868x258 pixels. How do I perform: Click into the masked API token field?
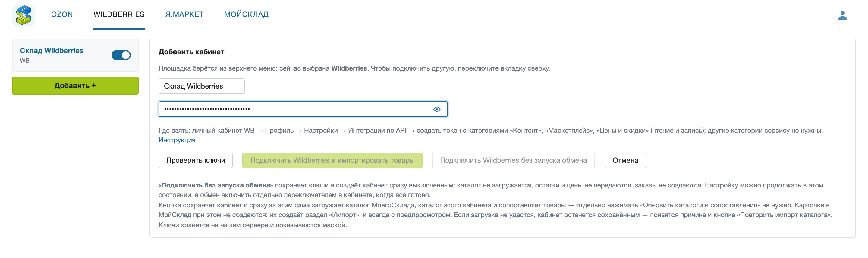tap(303, 109)
